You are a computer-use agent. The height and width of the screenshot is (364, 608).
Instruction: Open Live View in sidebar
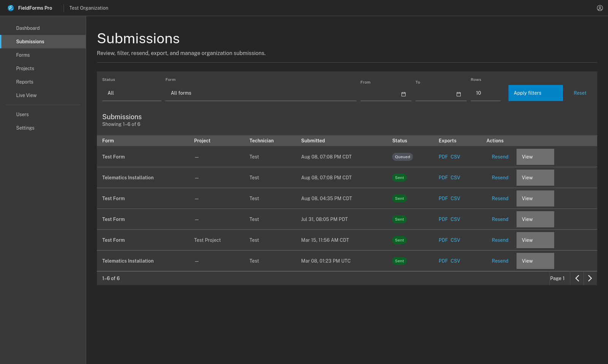pos(43,95)
